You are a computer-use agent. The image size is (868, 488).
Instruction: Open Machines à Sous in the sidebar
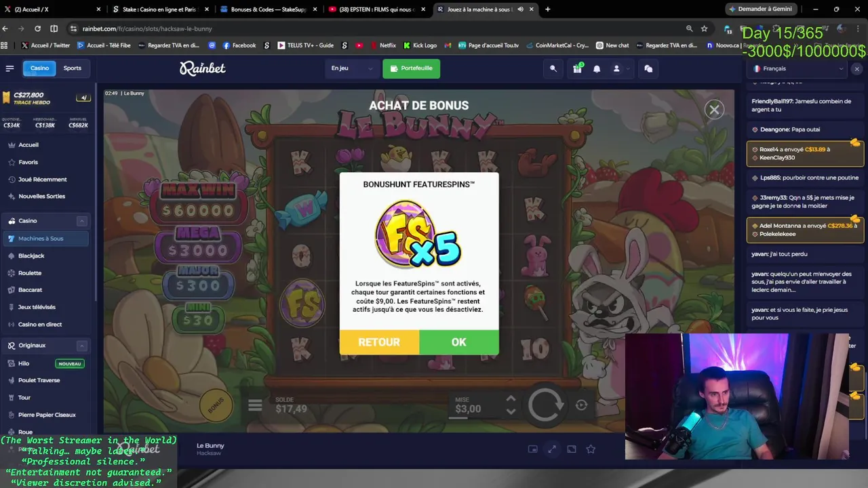tap(46, 239)
